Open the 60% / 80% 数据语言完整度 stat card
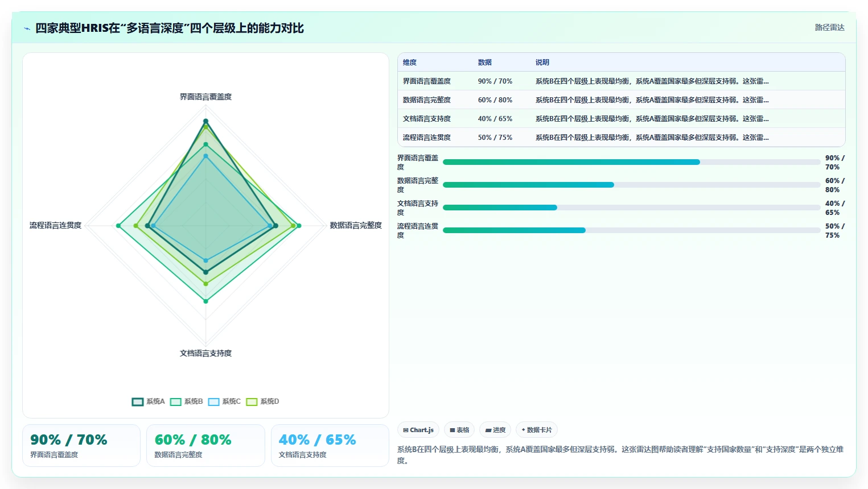Image resolution: width=868 pixels, height=489 pixels. click(205, 445)
